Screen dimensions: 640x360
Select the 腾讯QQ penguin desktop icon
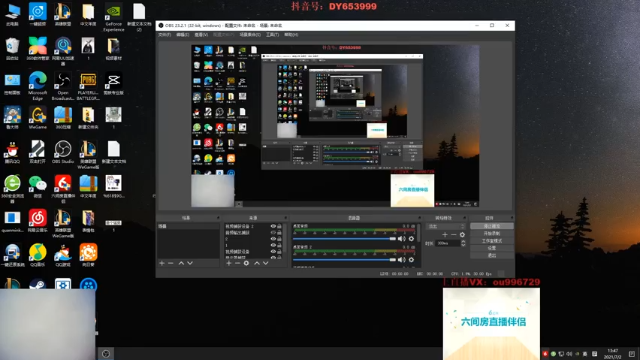coord(12,152)
